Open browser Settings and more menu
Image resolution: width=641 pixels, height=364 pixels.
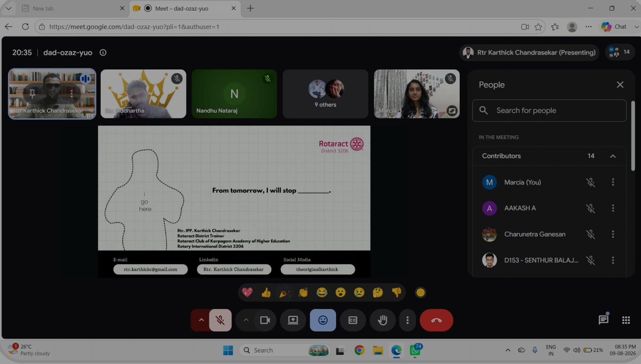pos(588,27)
